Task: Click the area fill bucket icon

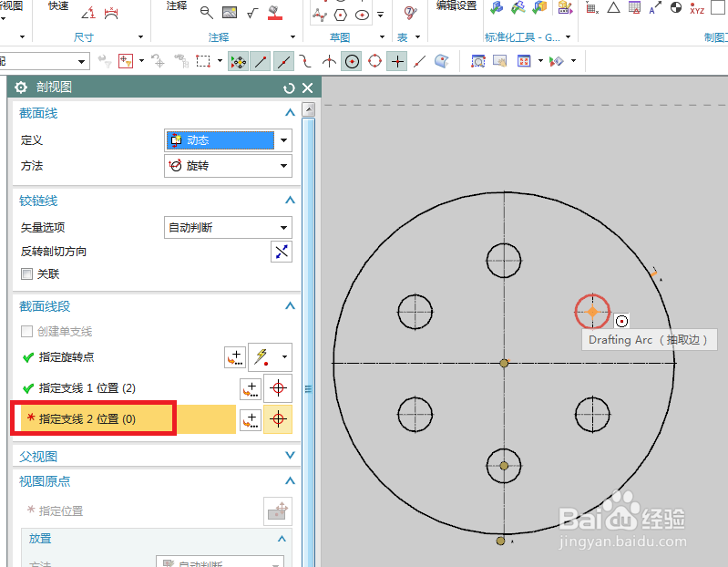Action: coord(275,13)
